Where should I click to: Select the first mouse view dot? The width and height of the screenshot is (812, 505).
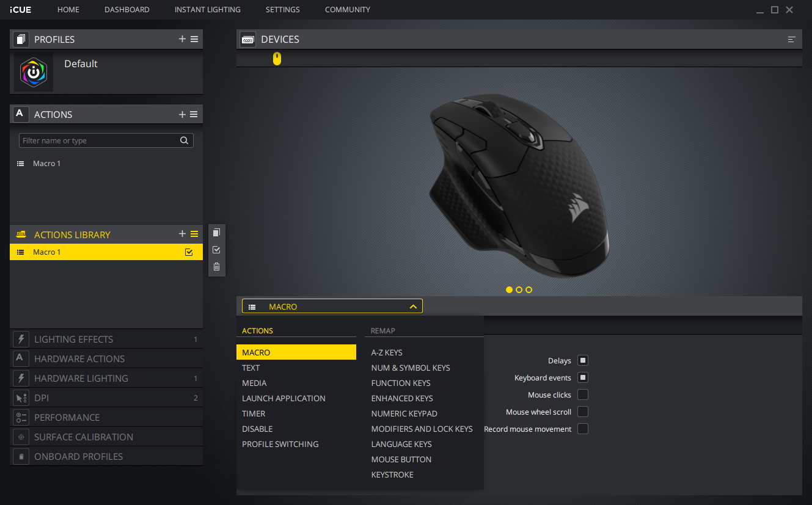[x=510, y=289]
